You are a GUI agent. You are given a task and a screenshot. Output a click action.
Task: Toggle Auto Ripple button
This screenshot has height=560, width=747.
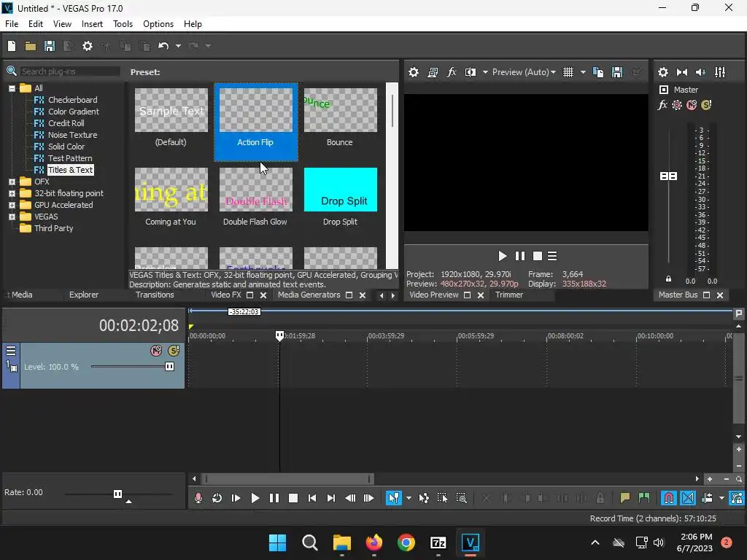(707, 498)
